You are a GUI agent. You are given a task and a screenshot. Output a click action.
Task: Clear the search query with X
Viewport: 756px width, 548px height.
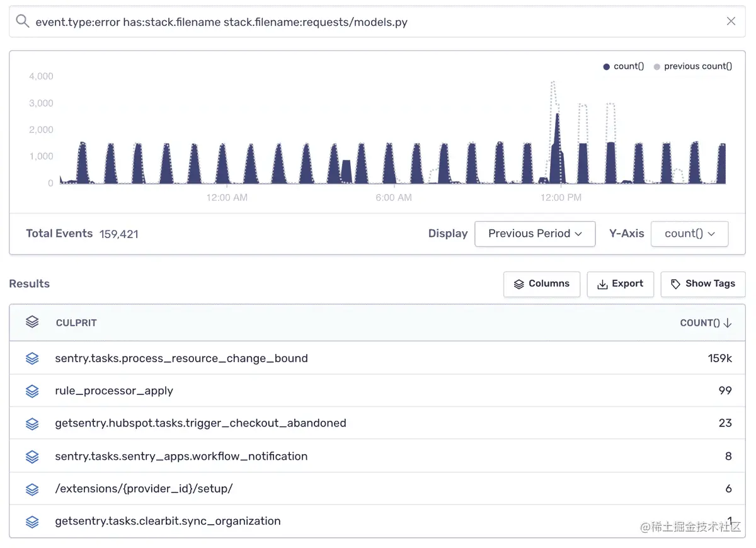731,21
